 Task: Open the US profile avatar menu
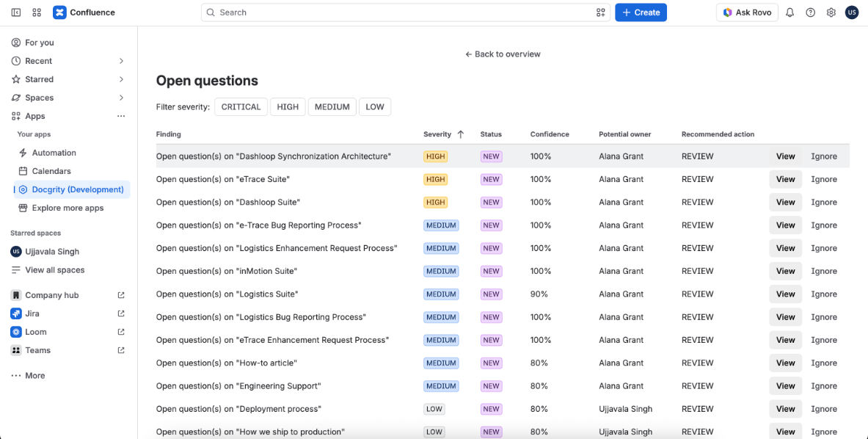tap(851, 12)
